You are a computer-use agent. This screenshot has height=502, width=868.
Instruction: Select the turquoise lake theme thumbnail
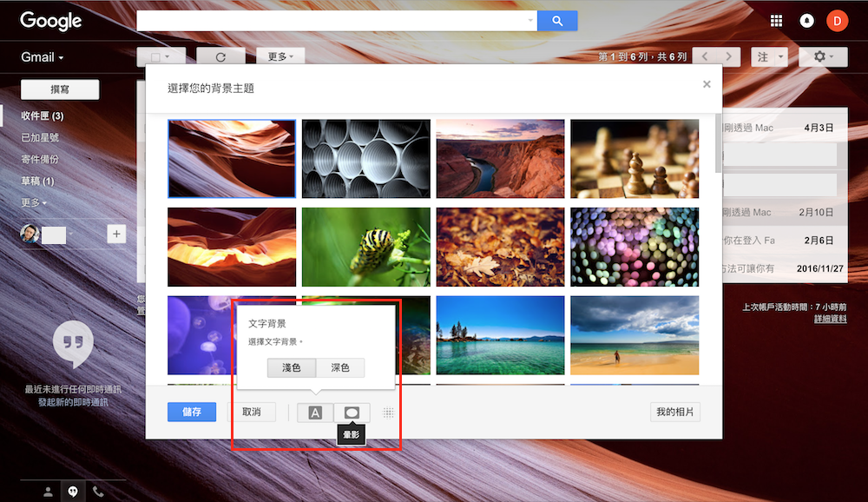click(x=501, y=335)
